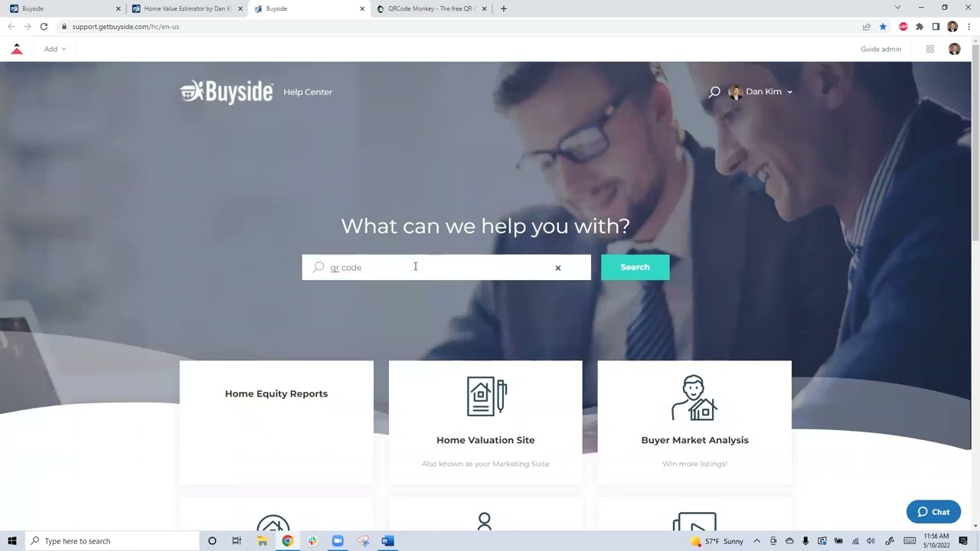Click the 'qr code' search input field
Screen dimensions: 980x551
tap(446, 267)
